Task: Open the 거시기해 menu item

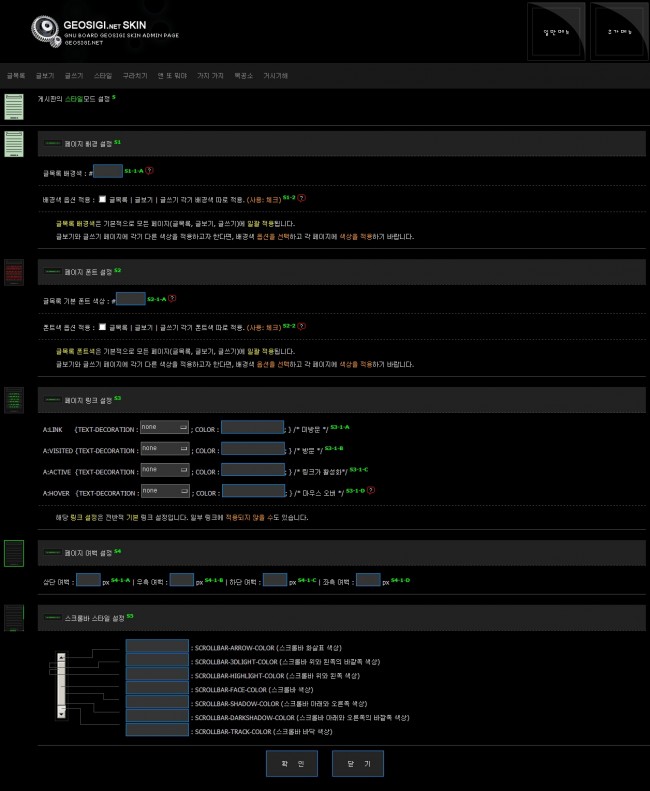Action: coord(276,76)
